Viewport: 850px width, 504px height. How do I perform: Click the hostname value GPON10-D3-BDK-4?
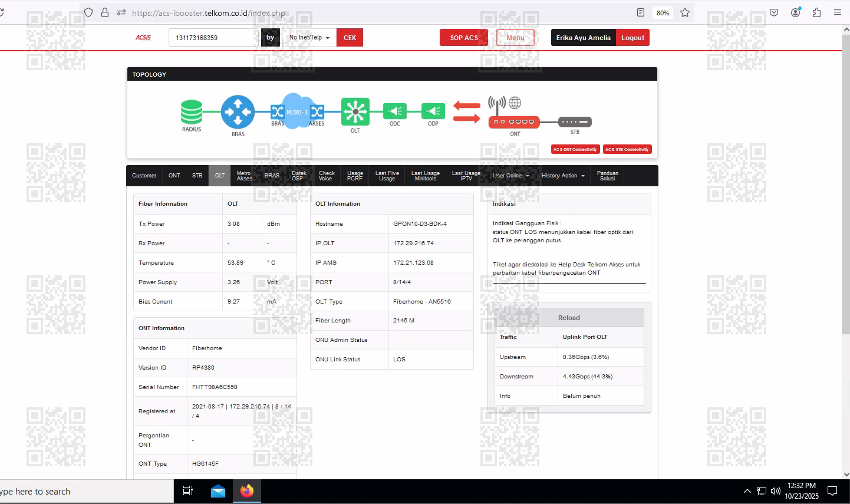(420, 224)
